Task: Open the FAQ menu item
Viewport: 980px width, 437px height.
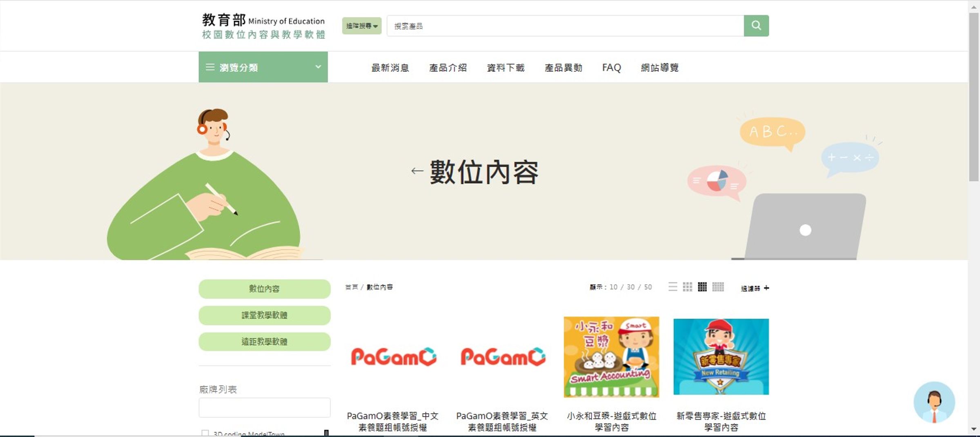Action: [611, 68]
